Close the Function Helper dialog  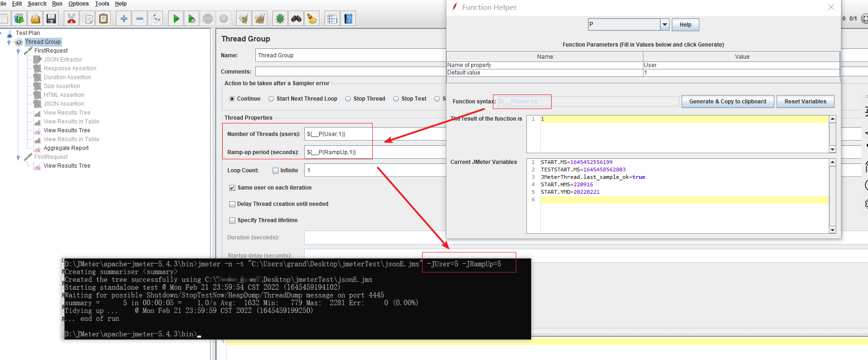click(x=831, y=7)
